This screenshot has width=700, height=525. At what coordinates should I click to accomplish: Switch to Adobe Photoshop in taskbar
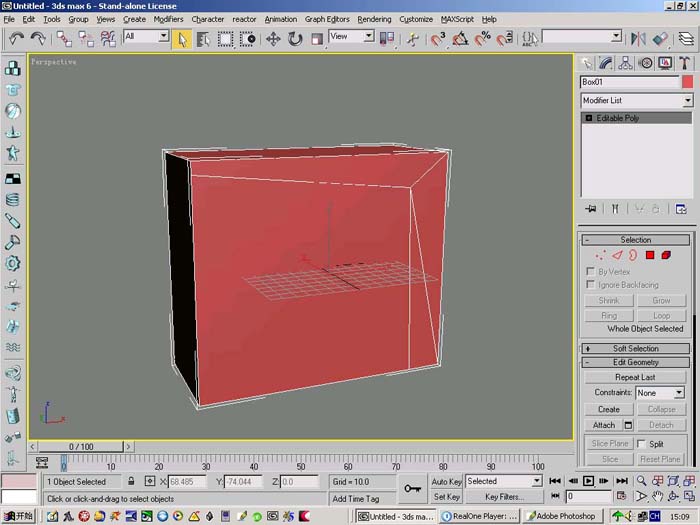562,516
